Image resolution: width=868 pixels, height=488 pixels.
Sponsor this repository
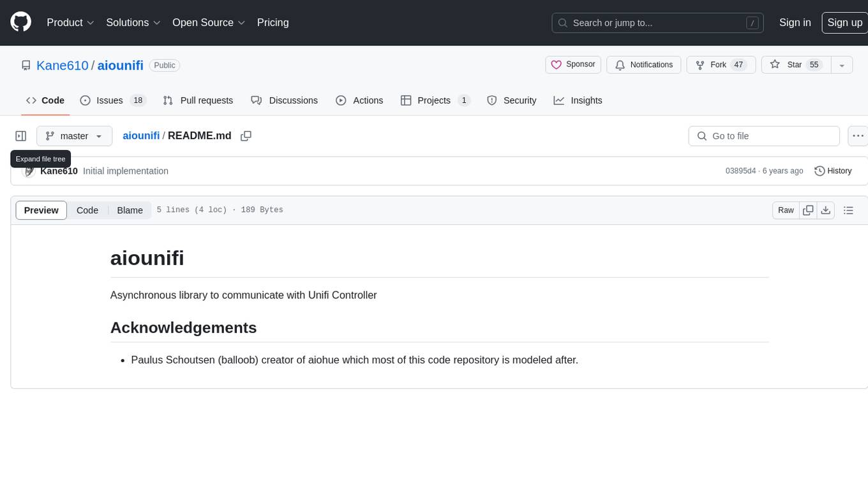[573, 65]
